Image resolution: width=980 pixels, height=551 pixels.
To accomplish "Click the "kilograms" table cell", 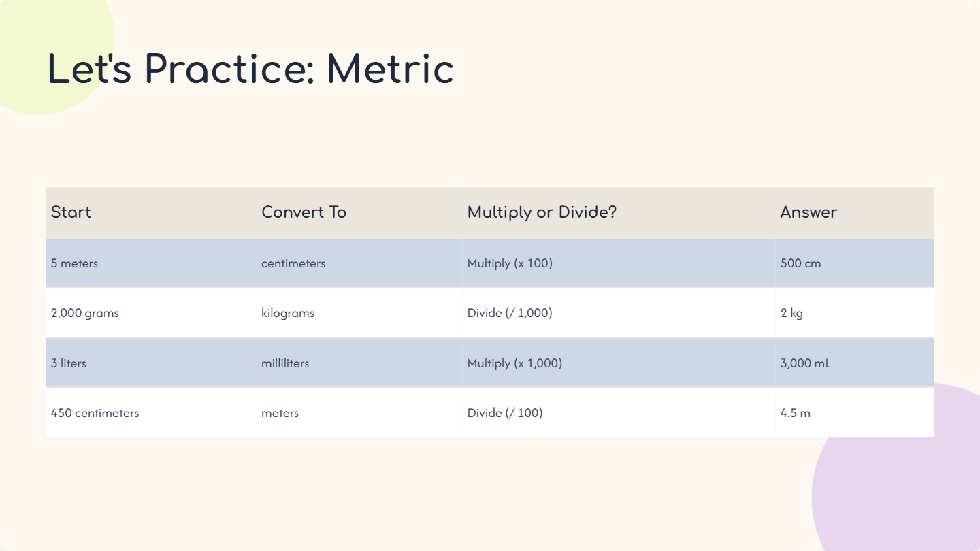I will [288, 313].
